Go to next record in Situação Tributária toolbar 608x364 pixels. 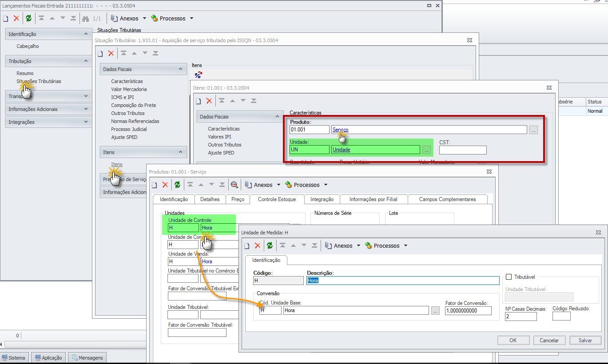(x=145, y=53)
